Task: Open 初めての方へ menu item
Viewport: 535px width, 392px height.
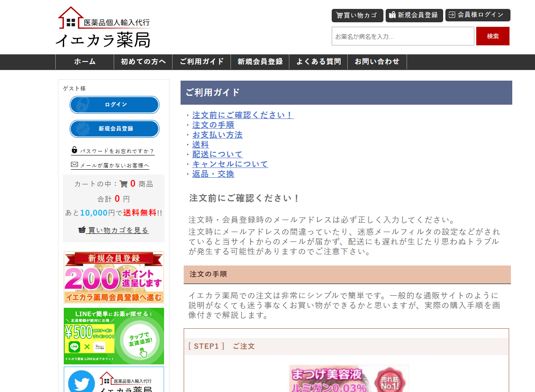Action: click(143, 62)
